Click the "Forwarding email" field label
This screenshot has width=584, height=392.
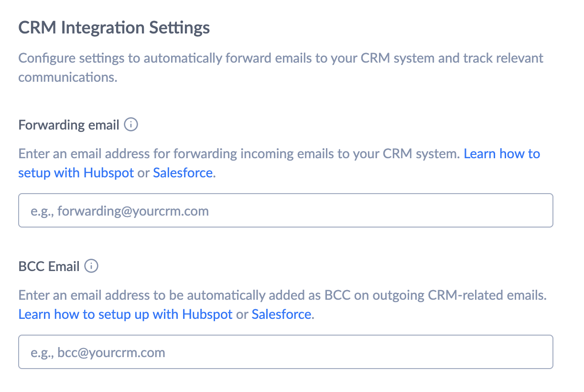point(69,125)
